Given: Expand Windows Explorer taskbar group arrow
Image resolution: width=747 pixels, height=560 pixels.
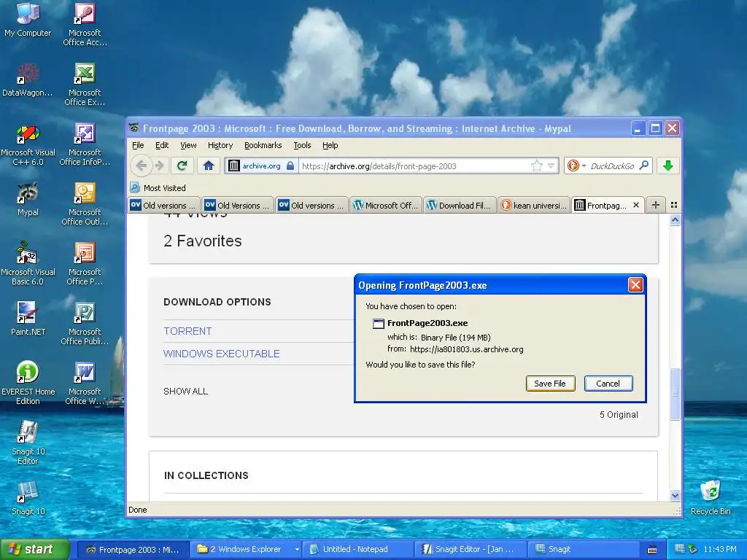Looking at the screenshot, I should coord(297,550).
